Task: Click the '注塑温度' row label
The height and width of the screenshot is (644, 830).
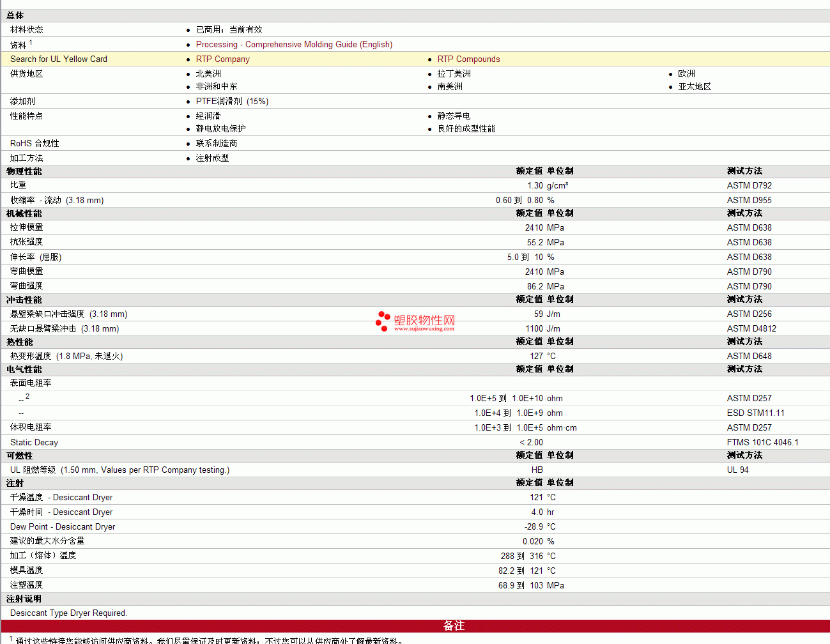Action: (27, 585)
